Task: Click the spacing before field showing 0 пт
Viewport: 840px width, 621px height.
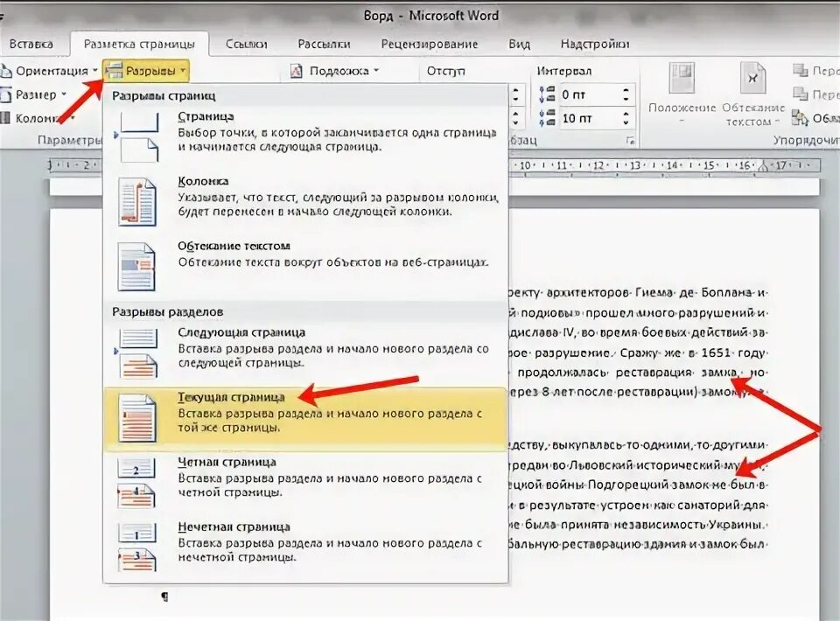Action: (588, 94)
